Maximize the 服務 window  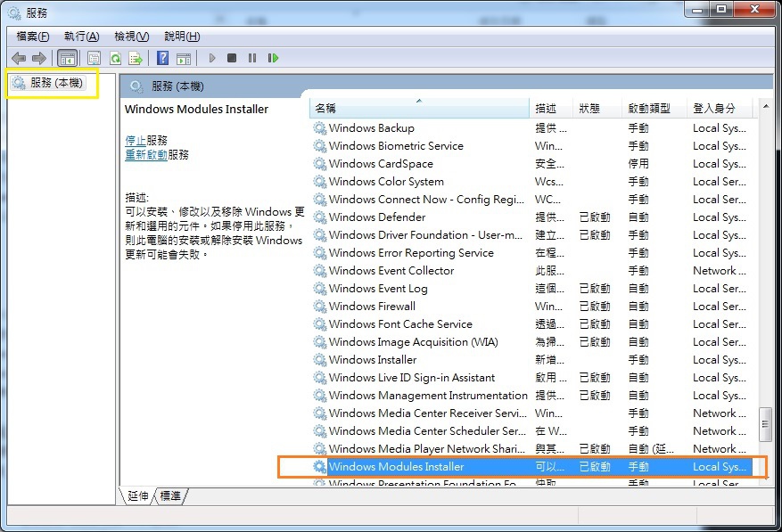tap(721, 10)
